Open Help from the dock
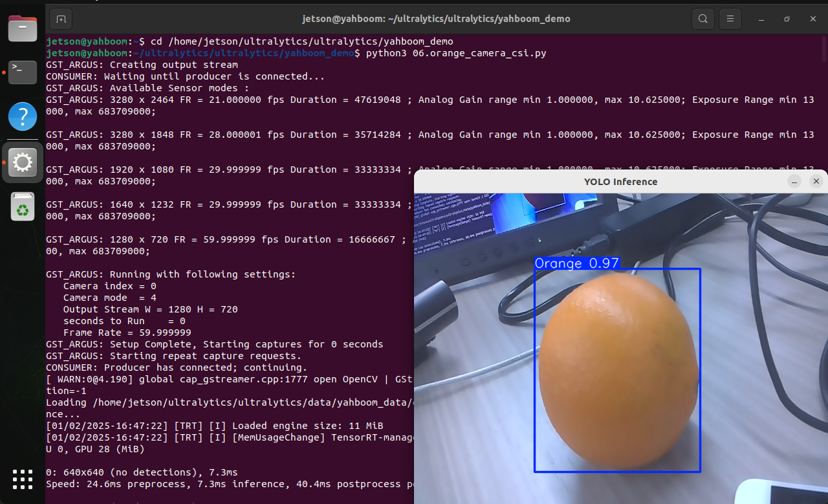This screenshot has width=828, height=504. 23,117
